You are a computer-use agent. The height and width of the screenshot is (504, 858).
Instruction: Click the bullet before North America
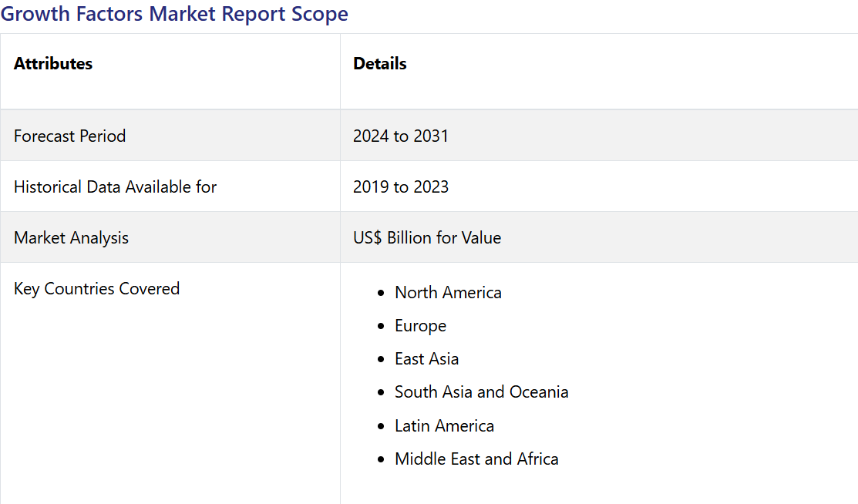coord(381,294)
